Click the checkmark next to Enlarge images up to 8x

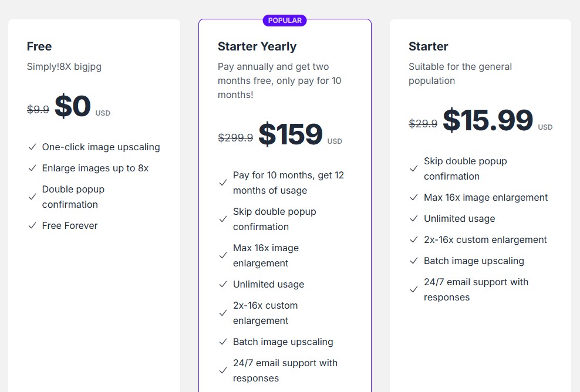tap(32, 168)
